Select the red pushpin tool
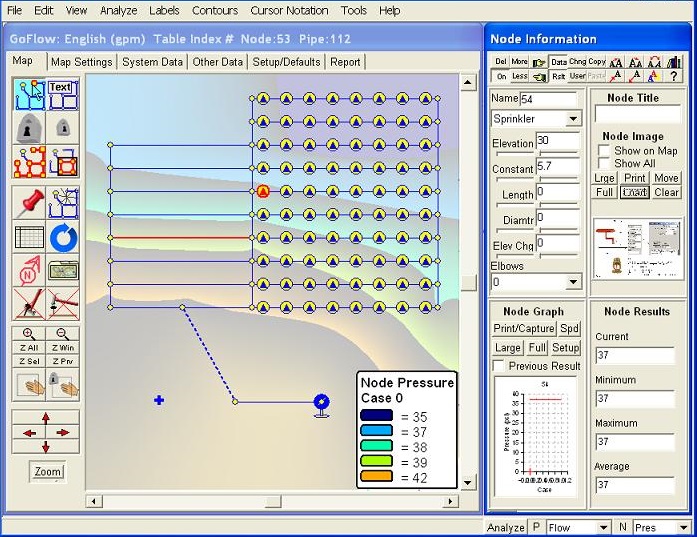Screen dimensions: 697x537 click(x=29, y=203)
